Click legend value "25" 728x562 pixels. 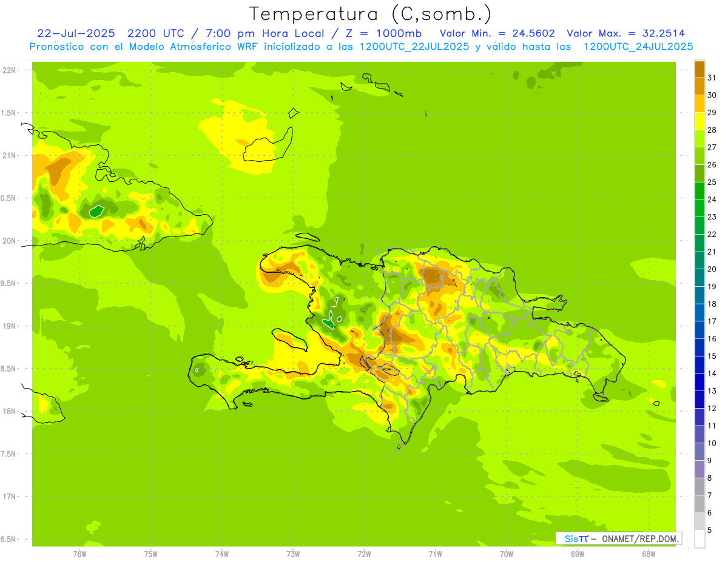tap(712, 182)
